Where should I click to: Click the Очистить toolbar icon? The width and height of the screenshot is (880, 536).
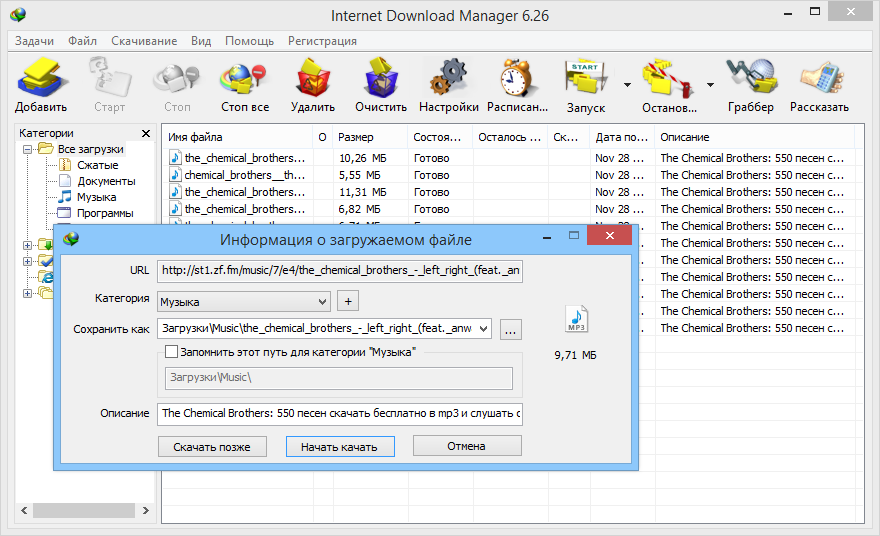pyautogui.click(x=381, y=77)
